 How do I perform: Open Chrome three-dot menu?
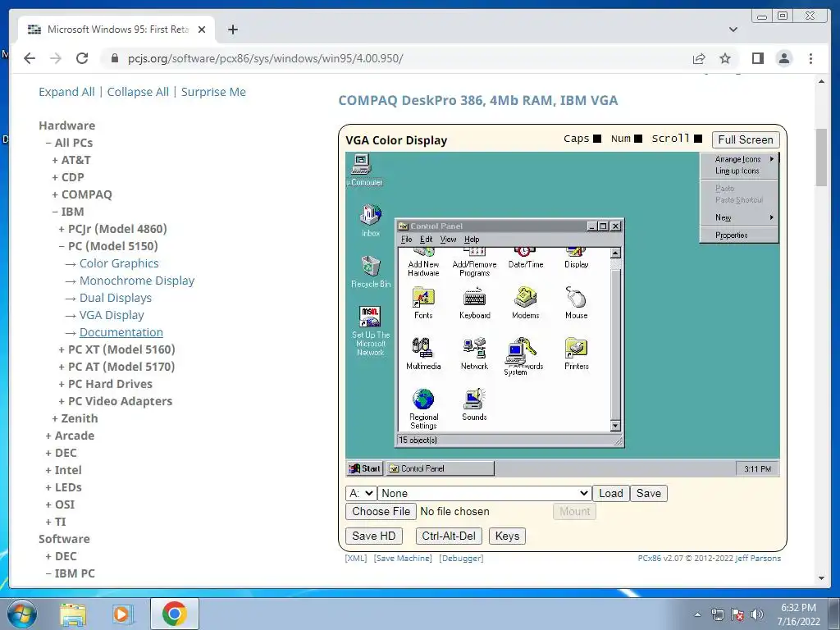tap(810, 58)
